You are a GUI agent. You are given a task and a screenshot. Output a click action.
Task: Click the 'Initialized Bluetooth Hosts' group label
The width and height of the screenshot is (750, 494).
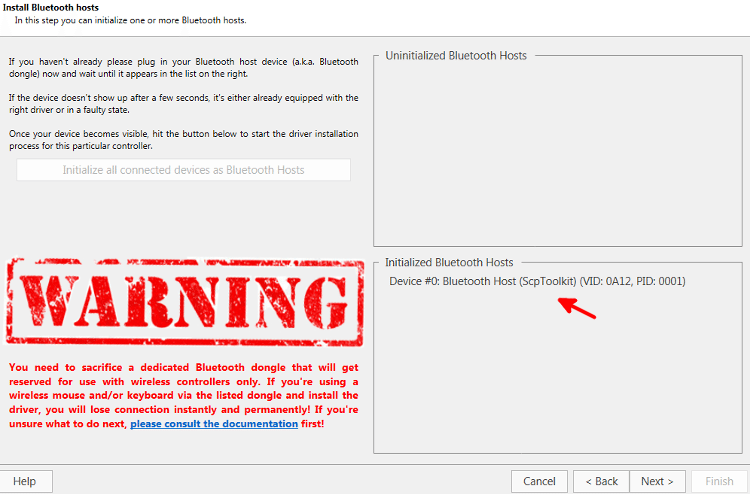click(449, 262)
